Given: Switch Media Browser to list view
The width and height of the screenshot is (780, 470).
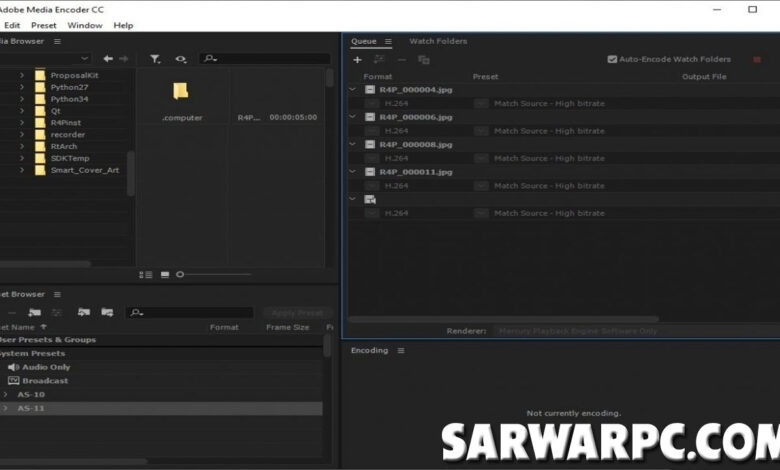Looking at the screenshot, I should click(146, 275).
